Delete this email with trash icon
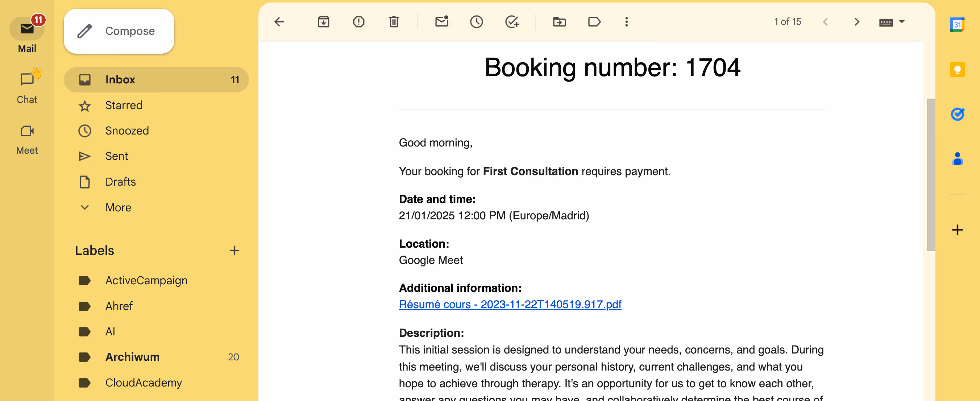980x401 pixels. (394, 22)
